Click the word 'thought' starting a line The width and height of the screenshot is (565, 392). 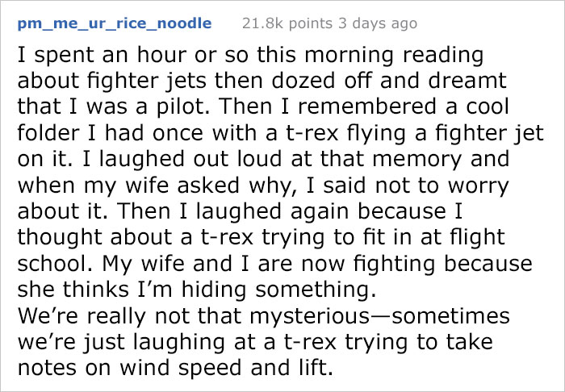tap(61, 238)
